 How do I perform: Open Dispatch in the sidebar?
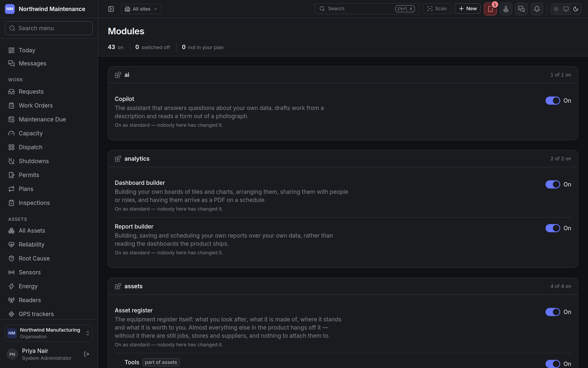pos(49,147)
